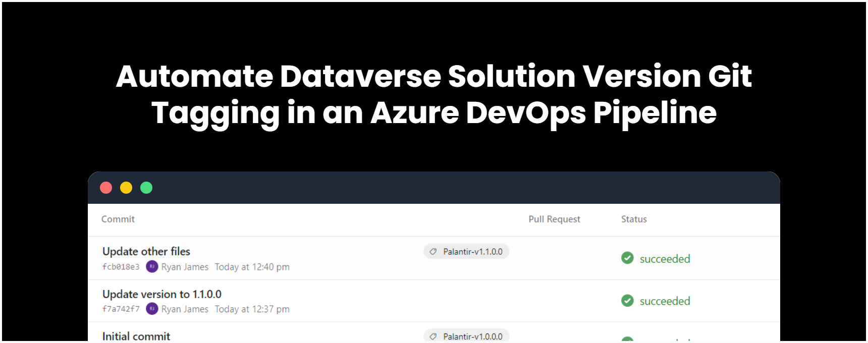Click the red window close dot
This screenshot has width=868, height=343.
click(106, 188)
